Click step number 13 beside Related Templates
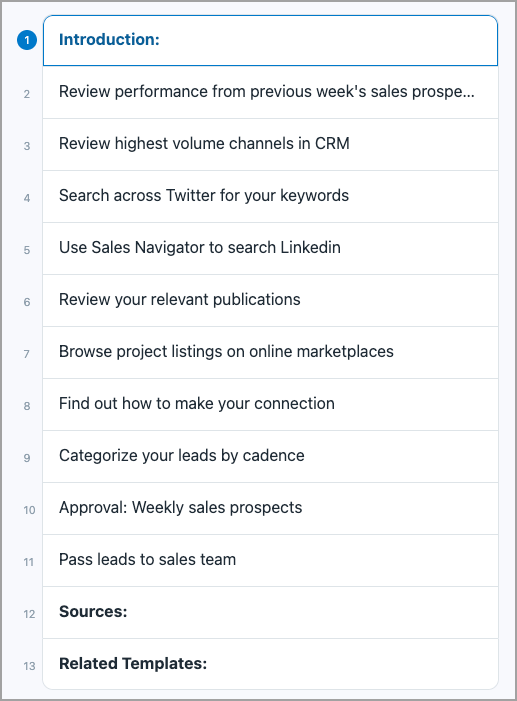This screenshot has height=701, width=517. pyautogui.click(x=29, y=666)
